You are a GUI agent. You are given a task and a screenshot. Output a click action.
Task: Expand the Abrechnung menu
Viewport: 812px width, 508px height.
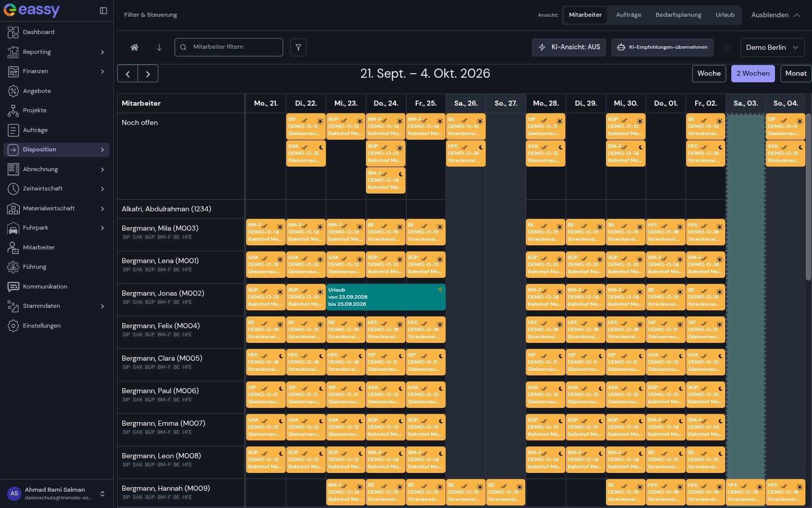click(x=56, y=169)
